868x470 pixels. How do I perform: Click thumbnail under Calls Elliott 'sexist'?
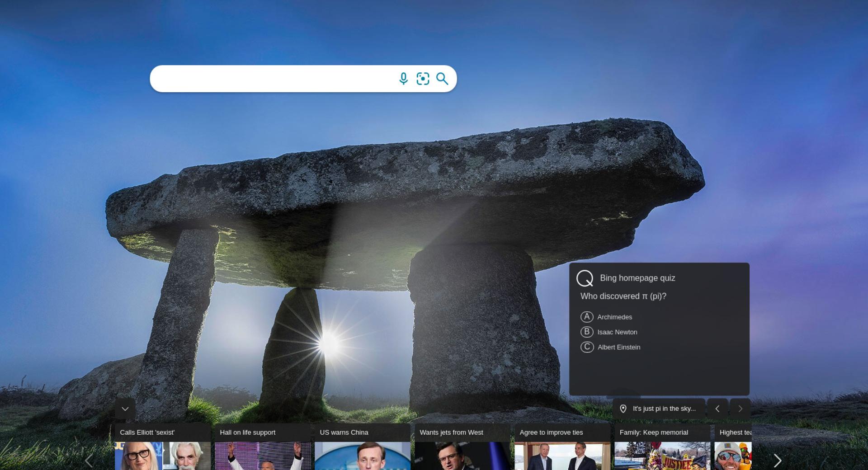click(163, 456)
